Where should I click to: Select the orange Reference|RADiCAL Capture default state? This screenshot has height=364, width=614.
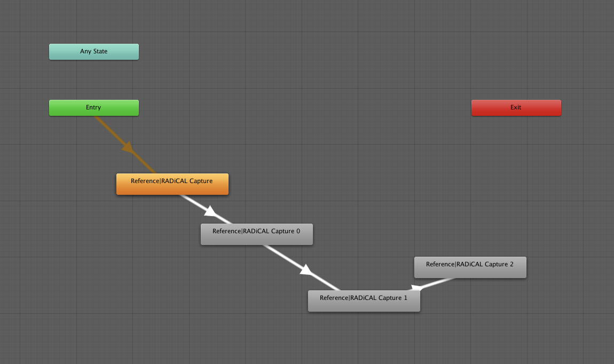(172, 184)
